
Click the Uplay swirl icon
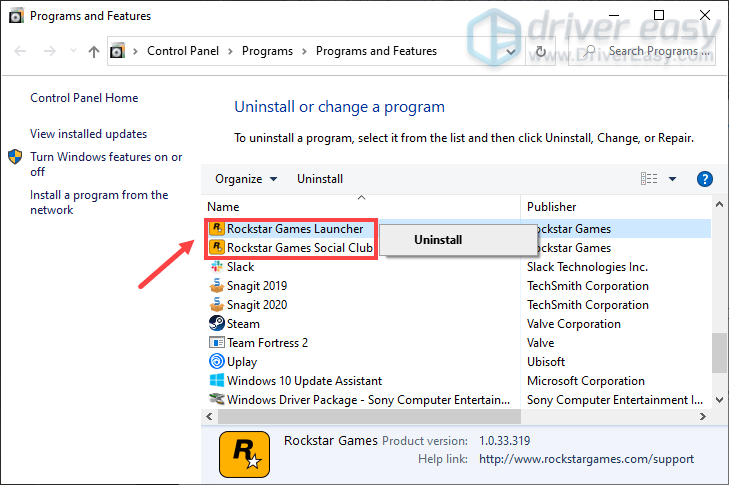coord(217,361)
